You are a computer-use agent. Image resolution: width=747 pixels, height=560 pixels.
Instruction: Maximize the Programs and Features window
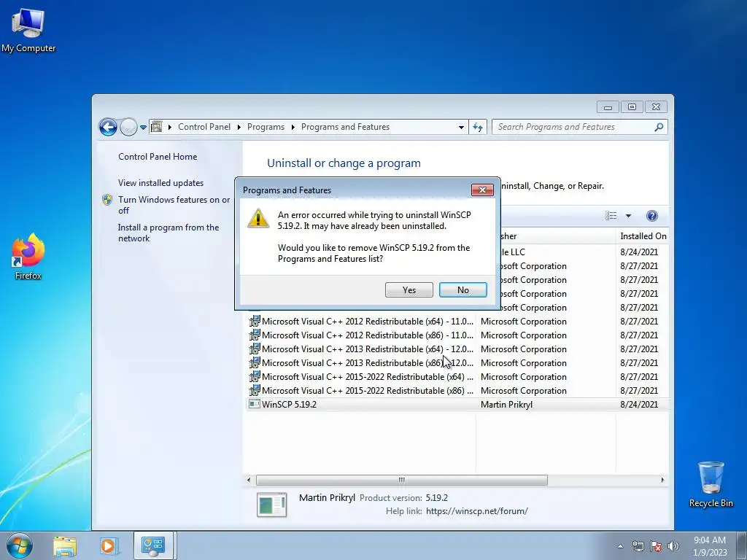[x=632, y=107]
